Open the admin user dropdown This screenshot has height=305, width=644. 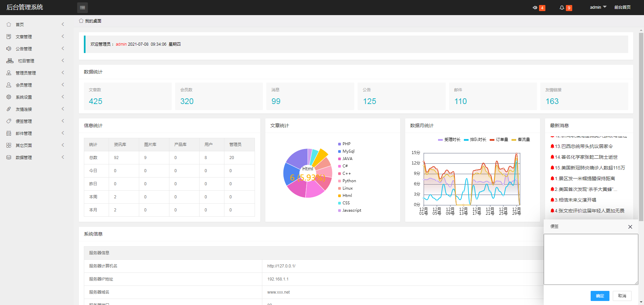[x=598, y=7]
